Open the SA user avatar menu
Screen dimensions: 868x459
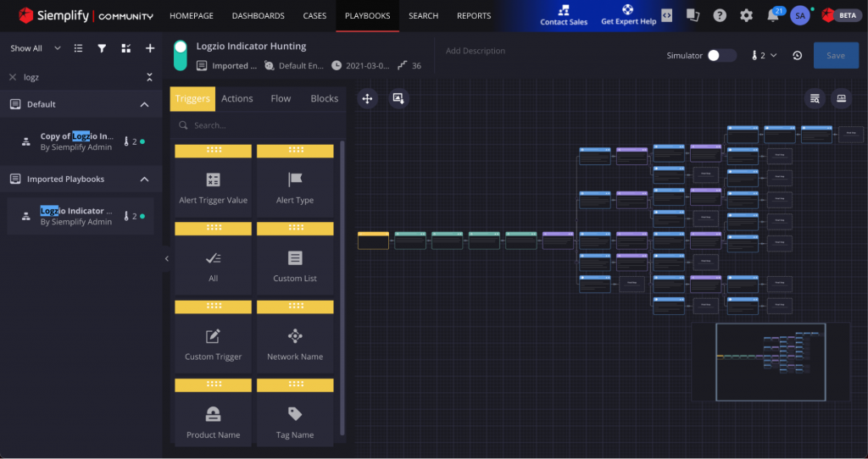click(x=800, y=15)
